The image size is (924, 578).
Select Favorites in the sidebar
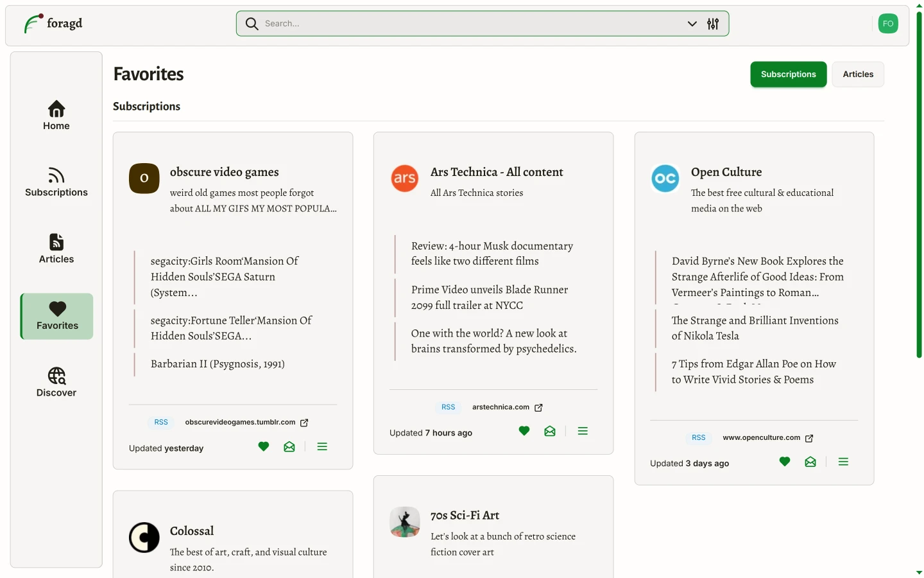click(57, 316)
